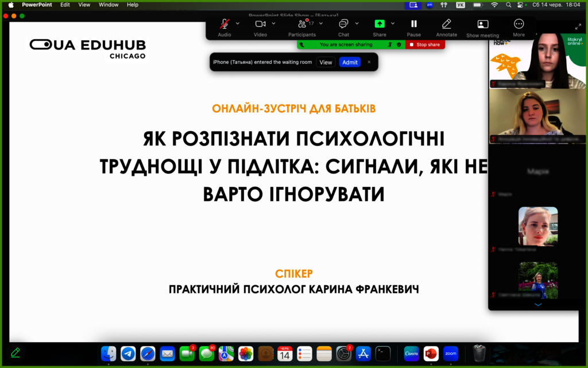Viewport: 588px width, 368px height.
Task: Open the Window menu
Action: tap(109, 5)
